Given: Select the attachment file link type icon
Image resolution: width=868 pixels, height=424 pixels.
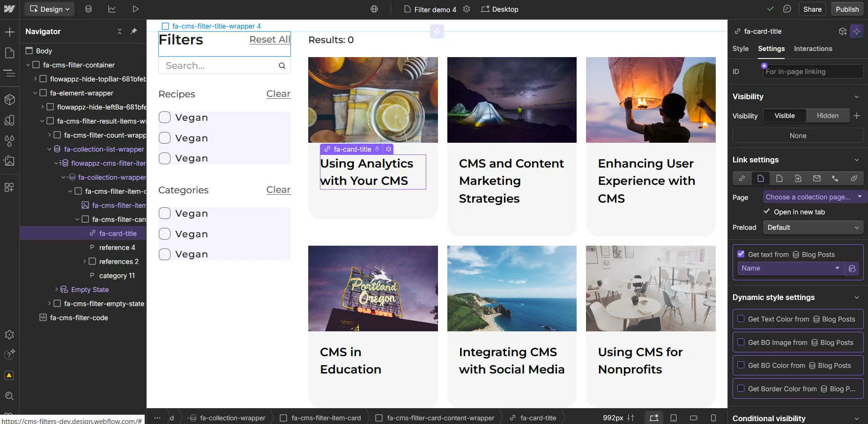Looking at the screenshot, I should (x=854, y=178).
